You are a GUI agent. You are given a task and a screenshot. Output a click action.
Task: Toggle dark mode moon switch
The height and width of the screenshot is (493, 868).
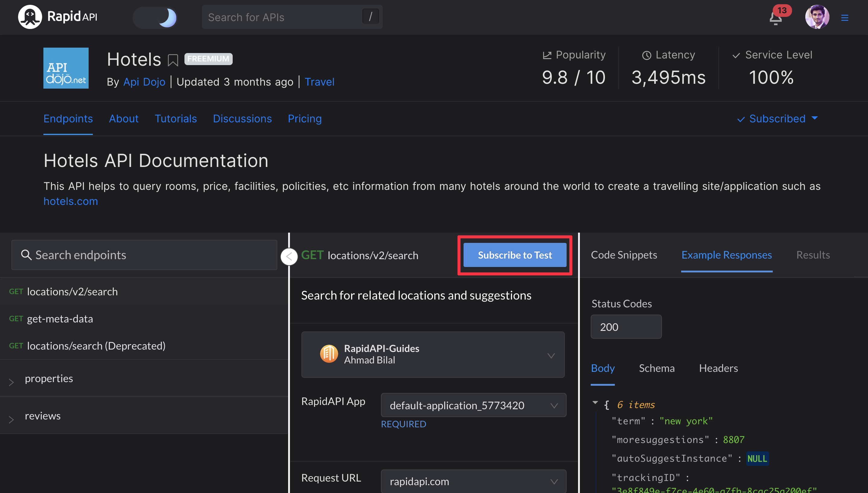(155, 17)
